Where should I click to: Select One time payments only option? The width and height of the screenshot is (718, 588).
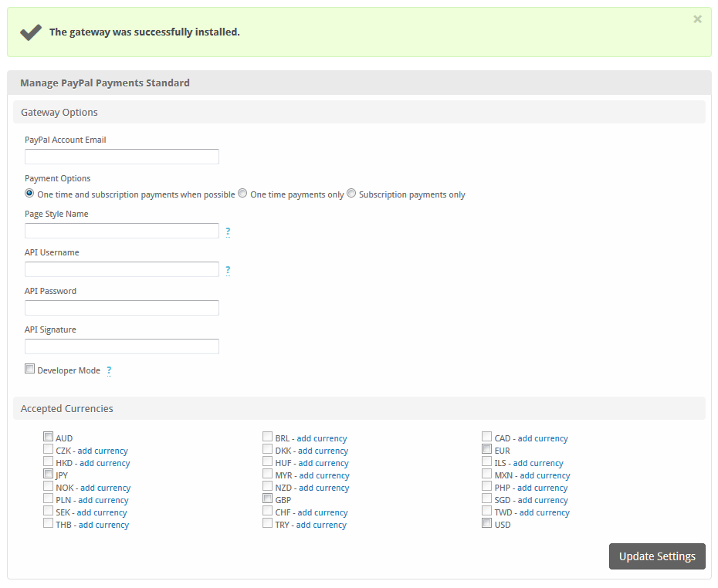click(242, 194)
